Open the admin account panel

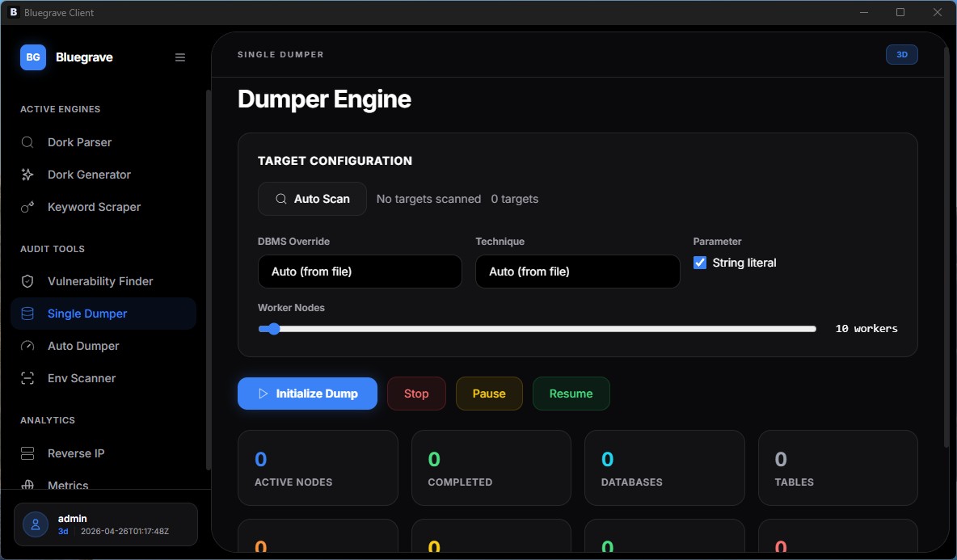[105, 524]
